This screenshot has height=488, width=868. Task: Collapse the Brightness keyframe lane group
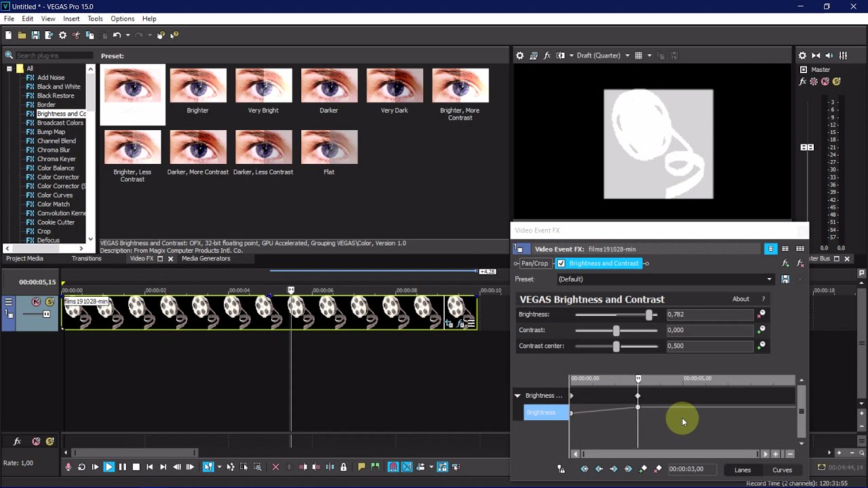[517, 396]
